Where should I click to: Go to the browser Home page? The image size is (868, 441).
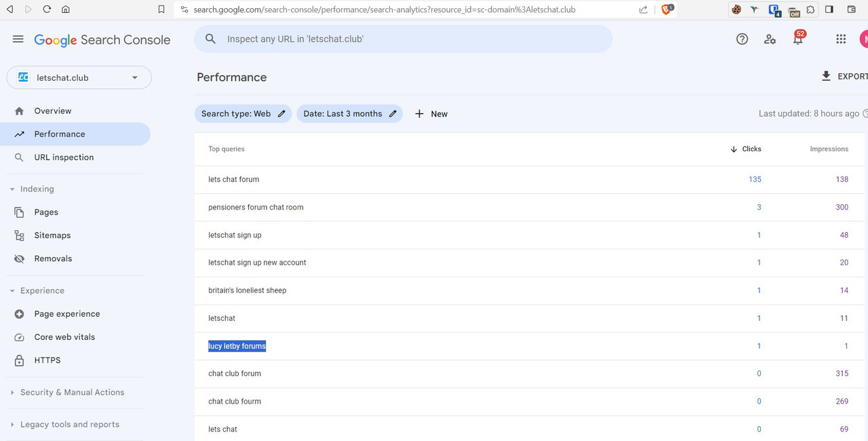65,9
